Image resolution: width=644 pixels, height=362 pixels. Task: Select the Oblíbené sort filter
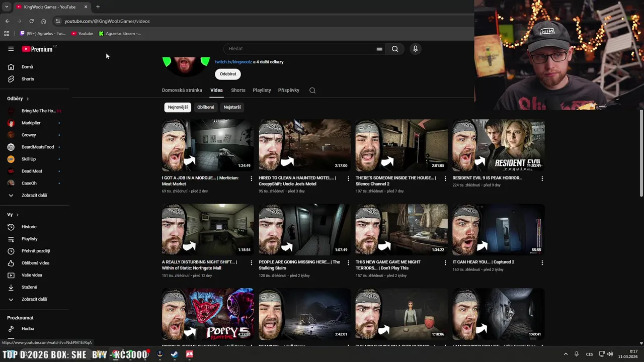coord(206,107)
